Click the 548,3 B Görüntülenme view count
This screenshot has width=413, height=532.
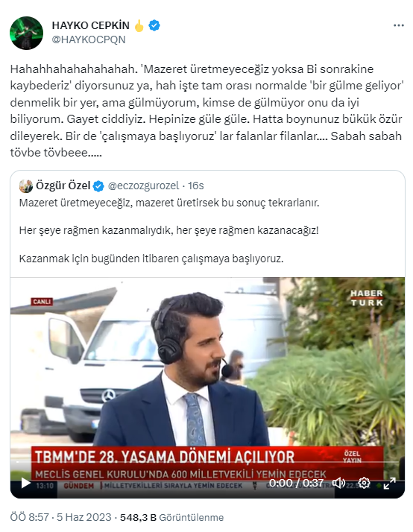(171, 517)
